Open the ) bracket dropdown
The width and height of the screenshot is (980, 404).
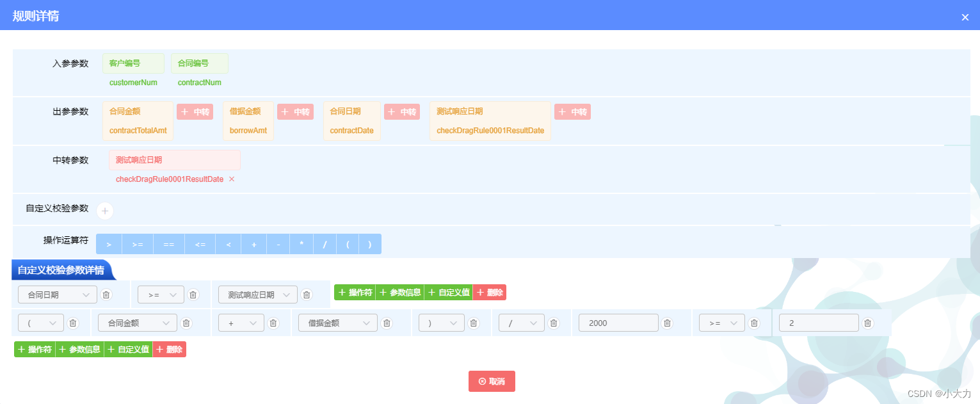pyautogui.click(x=442, y=323)
